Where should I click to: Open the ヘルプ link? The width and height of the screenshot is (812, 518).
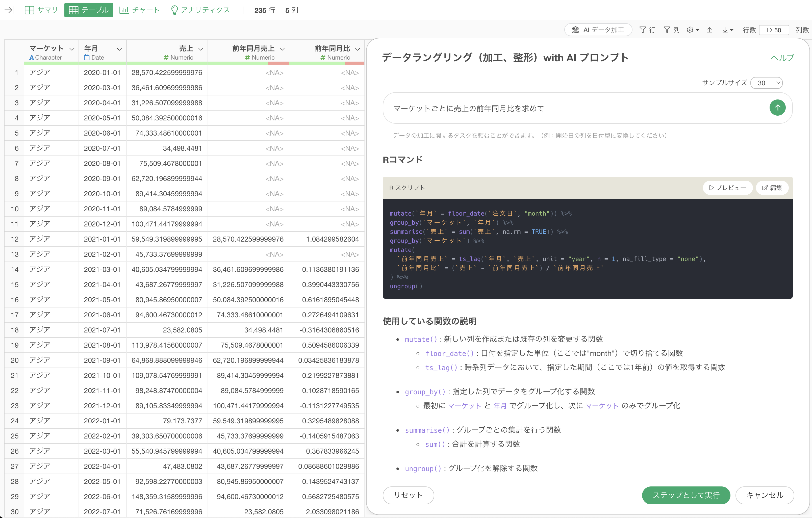782,58
